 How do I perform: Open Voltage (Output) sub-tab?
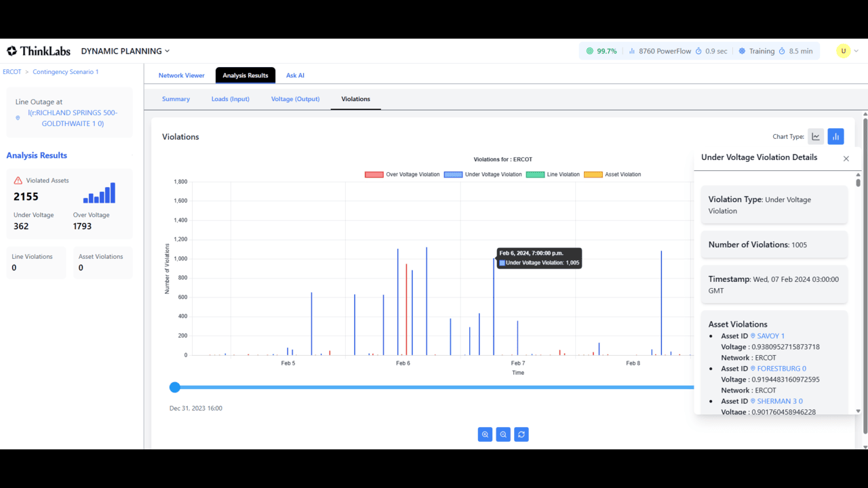(295, 99)
